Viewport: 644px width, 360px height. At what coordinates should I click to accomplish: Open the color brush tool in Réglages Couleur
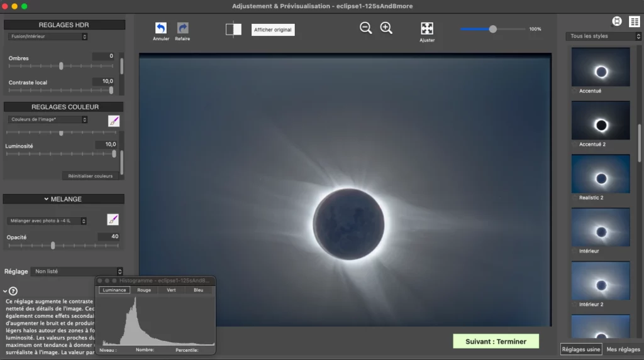click(113, 121)
